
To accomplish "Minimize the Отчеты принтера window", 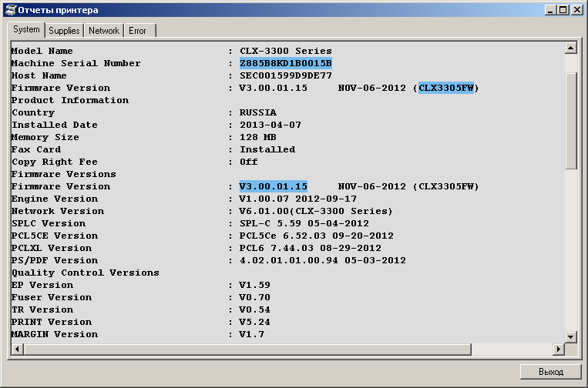I will coord(550,10).
